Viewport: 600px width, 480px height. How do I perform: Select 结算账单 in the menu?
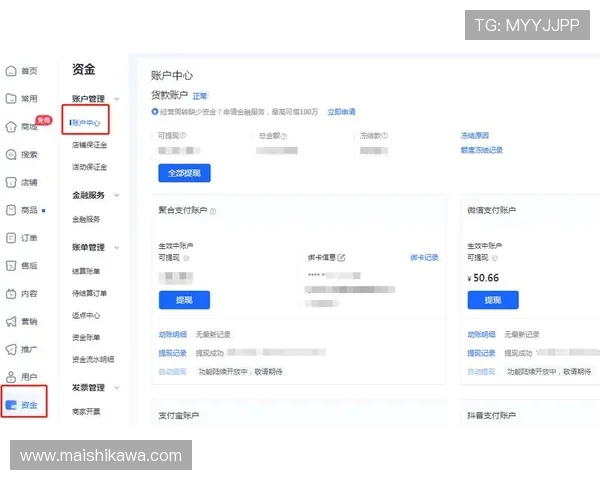click(86, 271)
